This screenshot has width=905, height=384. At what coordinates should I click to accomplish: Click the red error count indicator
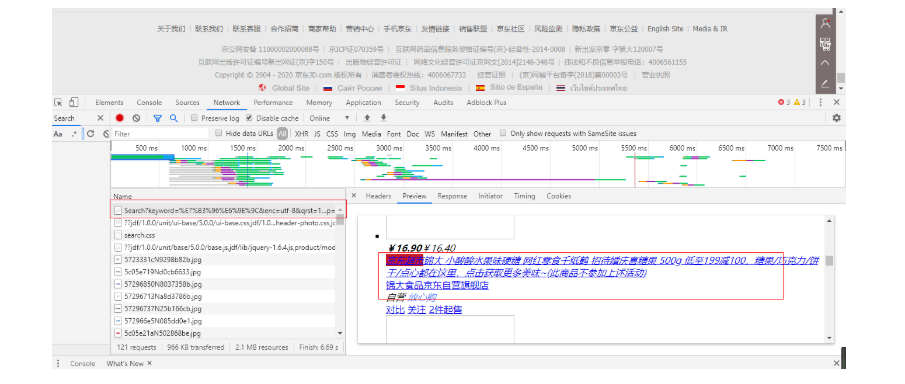[783, 102]
